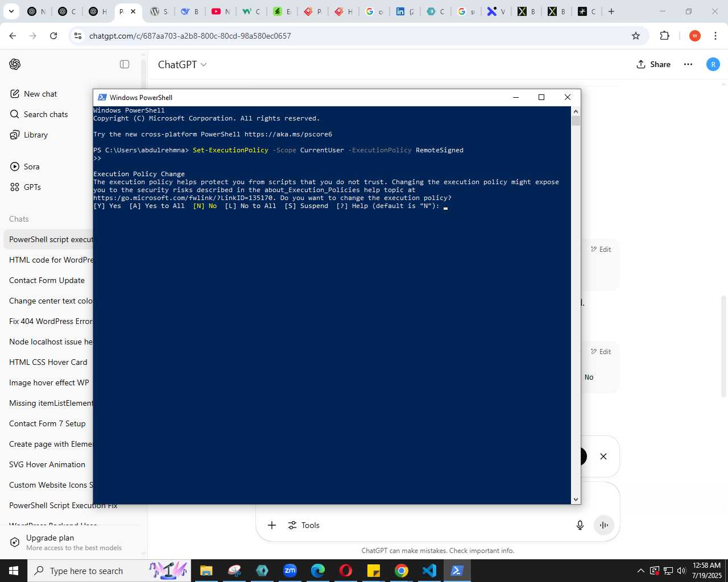Open the Chrome extensions puzzle icon

pos(664,36)
